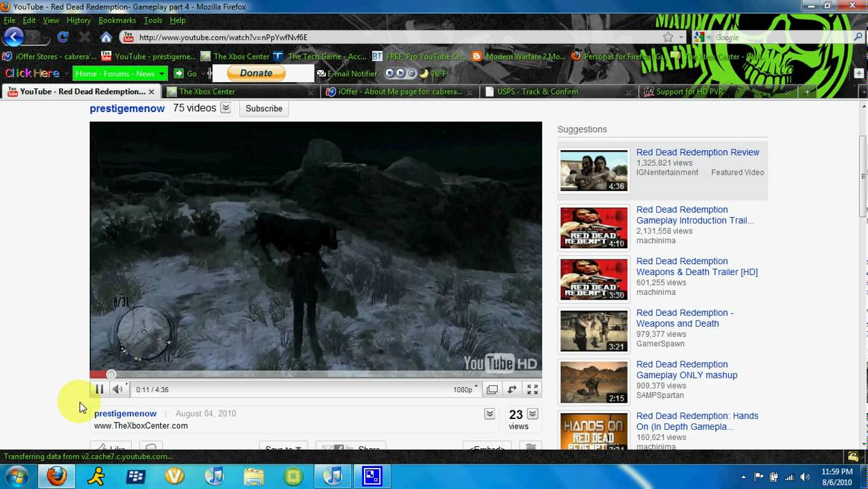Expand the 23 views statistics arrow

click(x=532, y=414)
